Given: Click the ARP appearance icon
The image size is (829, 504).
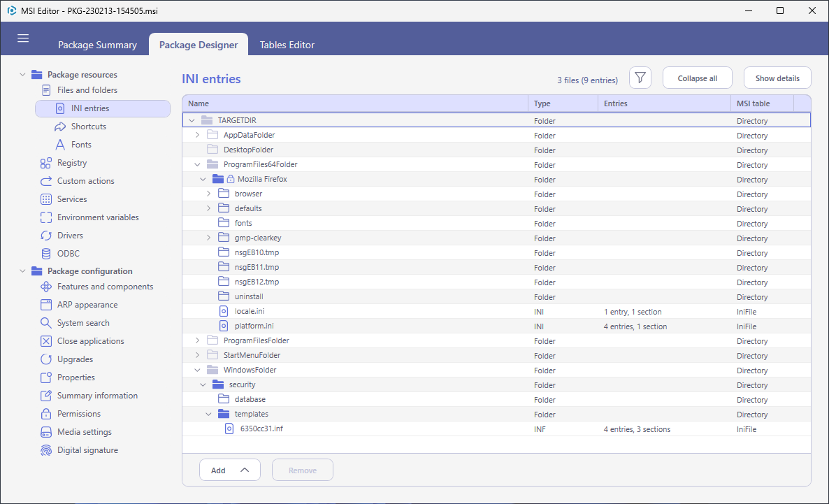Looking at the screenshot, I should pyautogui.click(x=46, y=305).
